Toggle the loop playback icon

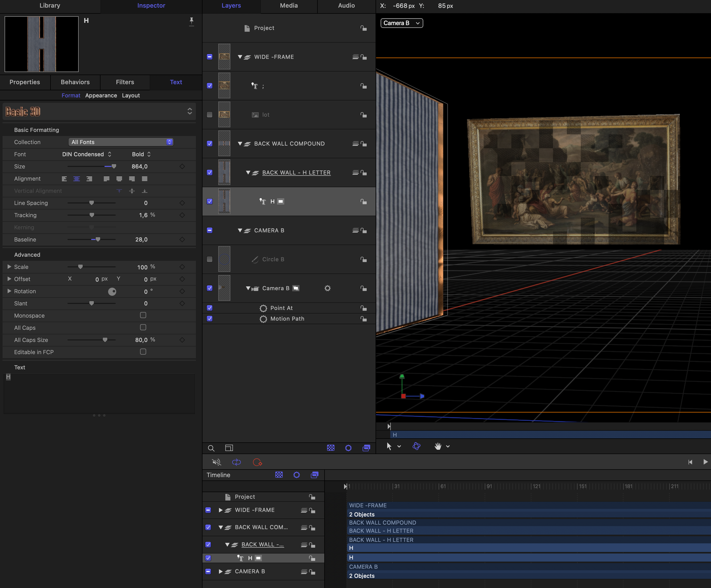tap(236, 462)
